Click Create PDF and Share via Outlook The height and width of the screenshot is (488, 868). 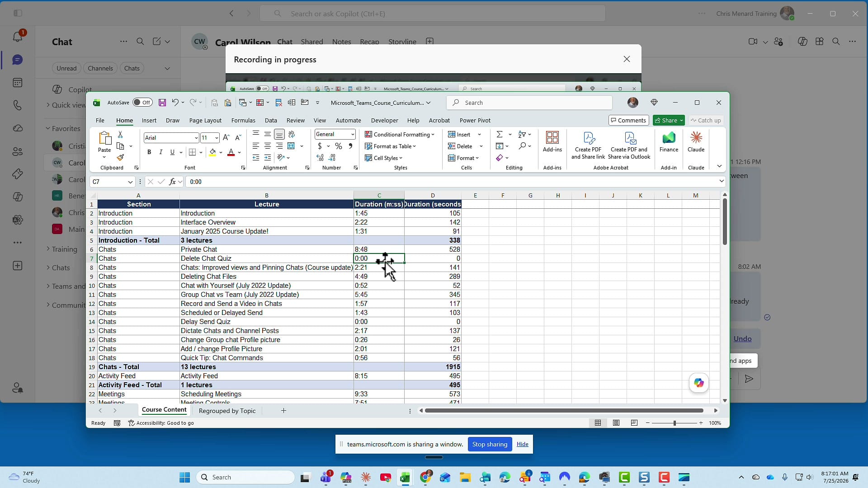pos(629,145)
